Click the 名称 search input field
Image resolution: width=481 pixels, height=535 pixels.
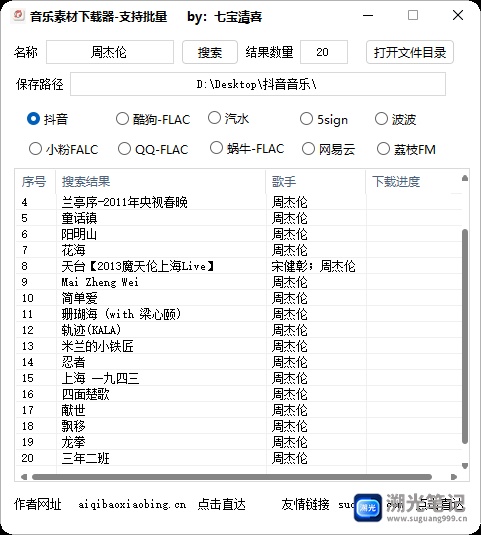[110, 52]
